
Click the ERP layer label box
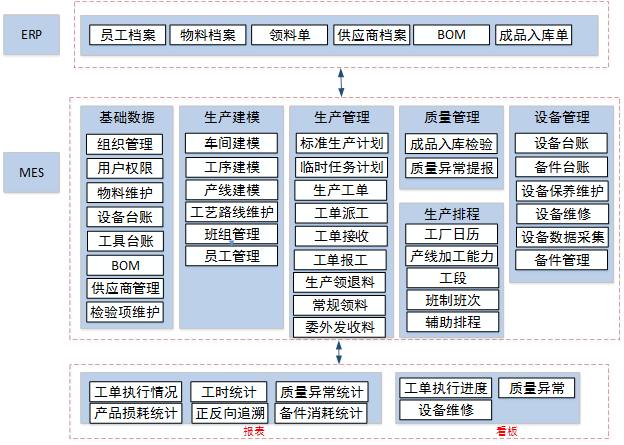pyautogui.click(x=32, y=36)
